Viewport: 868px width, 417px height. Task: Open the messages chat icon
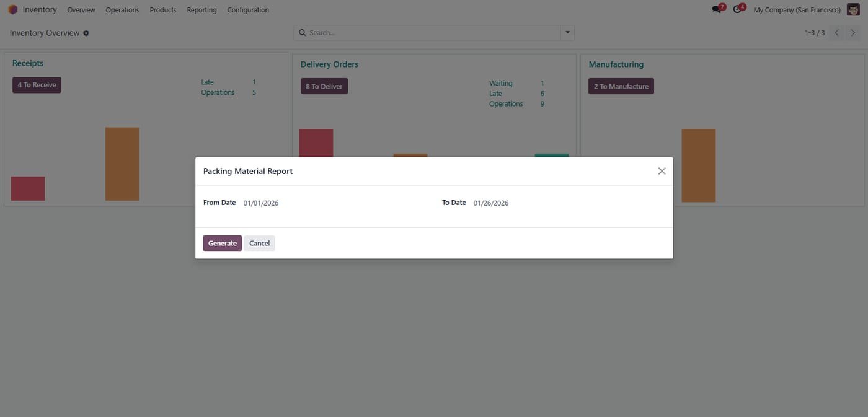click(717, 9)
